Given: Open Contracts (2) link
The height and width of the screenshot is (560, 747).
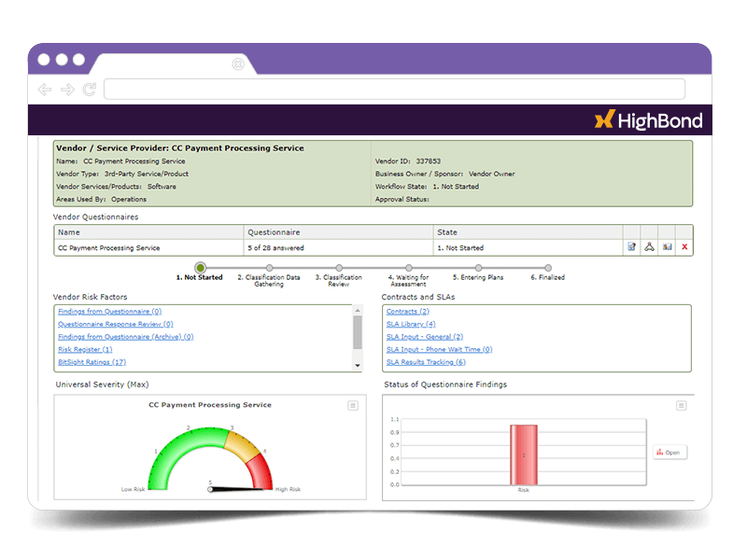Looking at the screenshot, I should tap(408, 311).
